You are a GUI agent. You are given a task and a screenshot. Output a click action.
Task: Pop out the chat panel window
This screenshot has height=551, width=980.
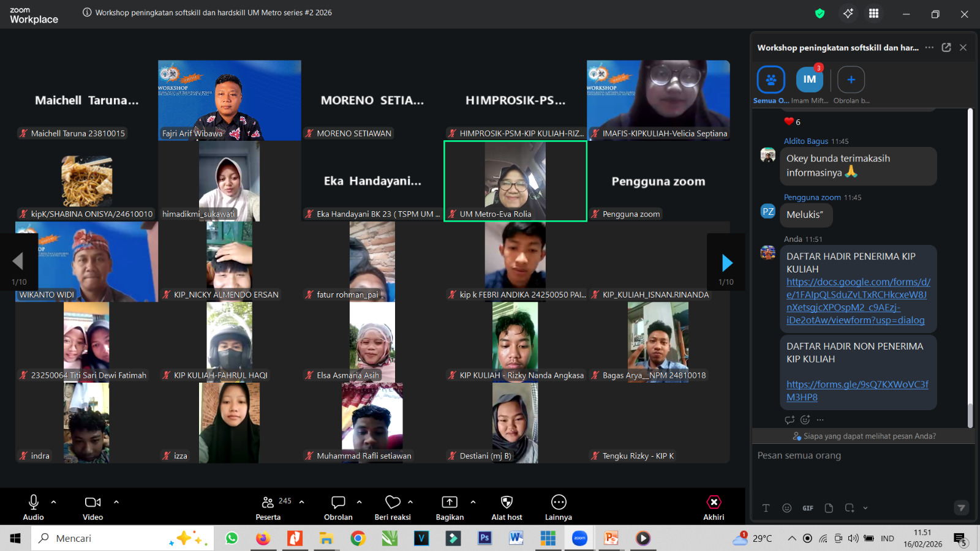click(946, 48)
